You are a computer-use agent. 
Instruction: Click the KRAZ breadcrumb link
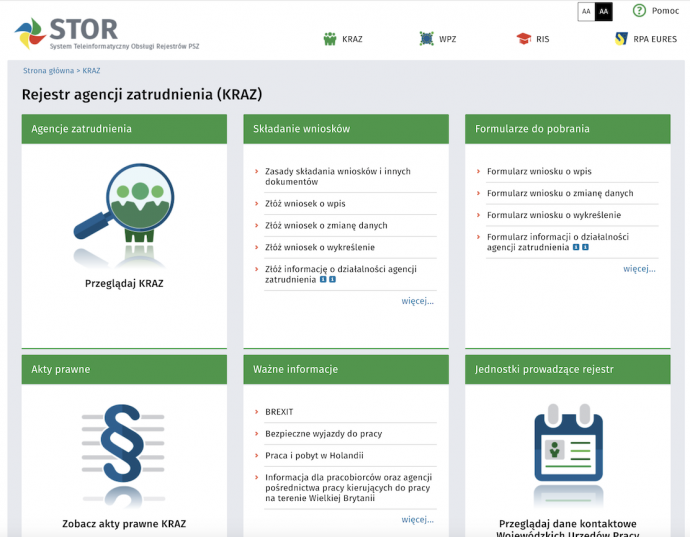click(x=91, y=70)
